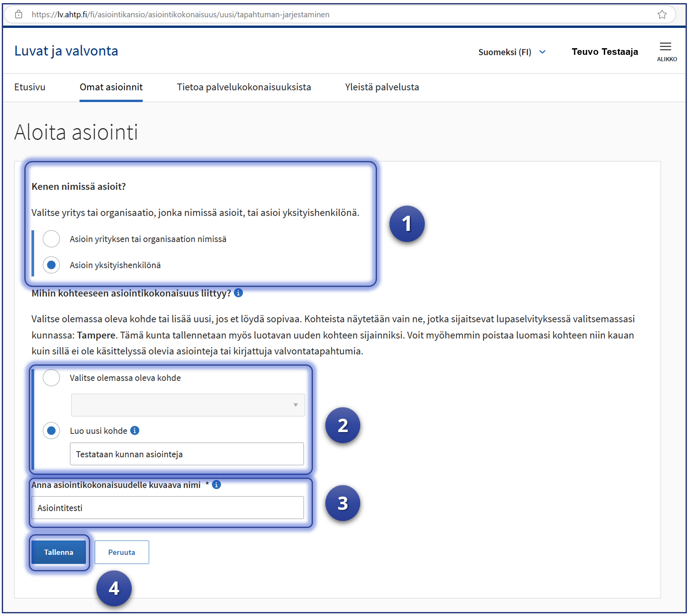Click info icon next to 'kuvaava nimi' label

click(217, 485)
